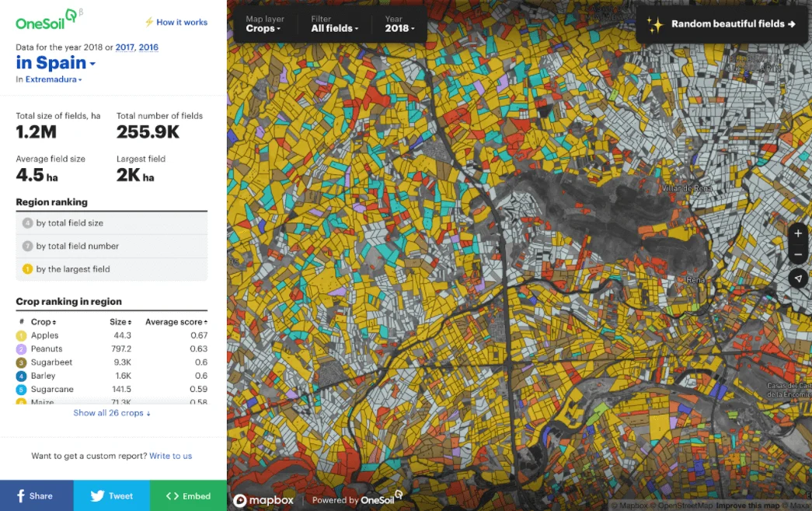Sort crop table by Average score
The height and width of the screenshot is (511, 812).
(176, 322)
